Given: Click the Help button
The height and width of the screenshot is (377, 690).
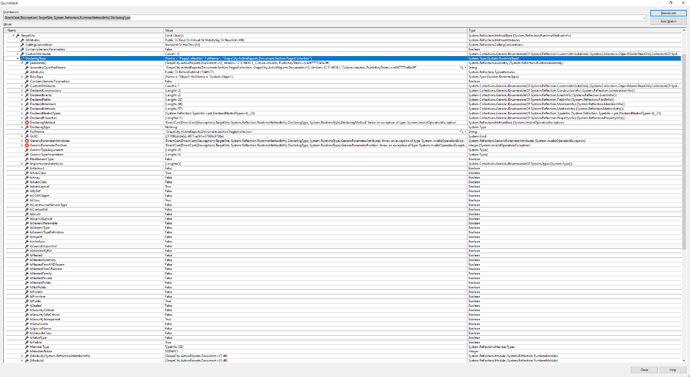Looking at the screenshot, I should coord(672,370).
